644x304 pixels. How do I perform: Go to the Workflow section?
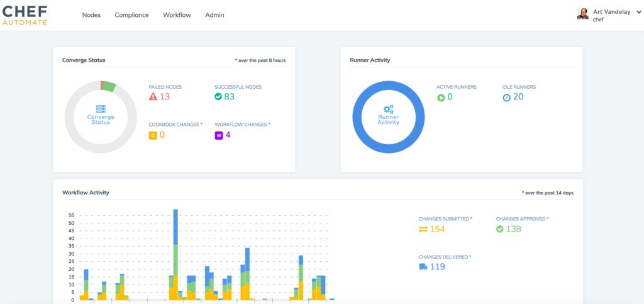(x=177, y=15)
